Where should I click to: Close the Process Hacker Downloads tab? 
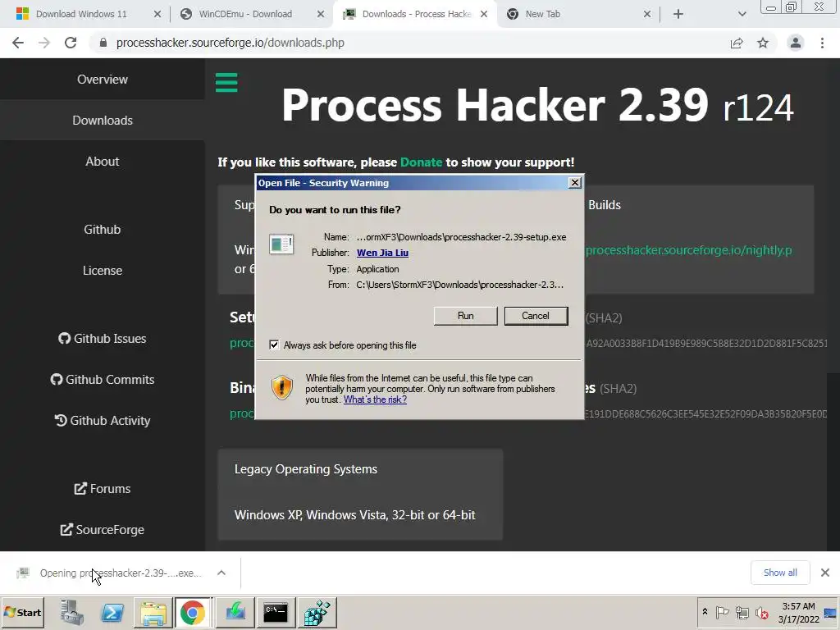pos(484,14)
